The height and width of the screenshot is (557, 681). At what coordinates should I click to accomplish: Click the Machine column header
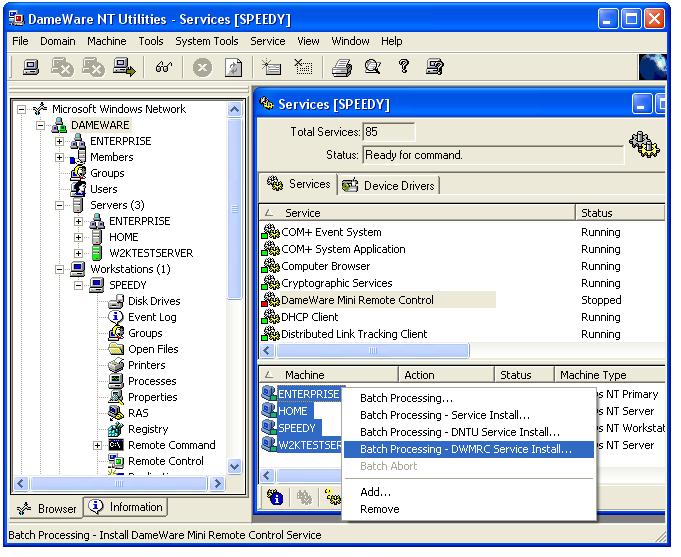[x=328, y=375]
